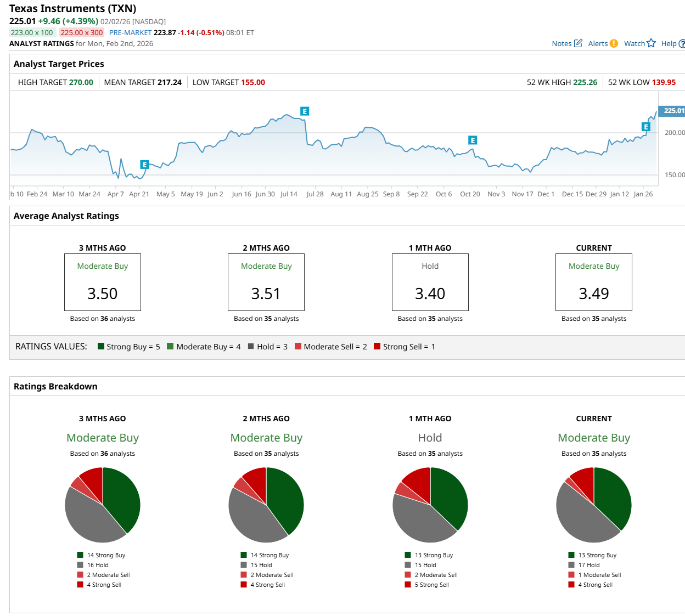
Task: Click the 1 MTH AGO Hold 3.40 box
Action: (430, 282)
